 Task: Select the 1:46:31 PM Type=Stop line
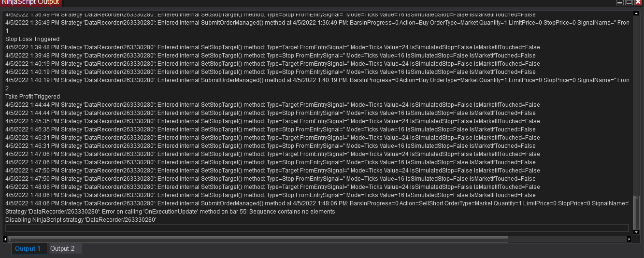pos(271,146)
